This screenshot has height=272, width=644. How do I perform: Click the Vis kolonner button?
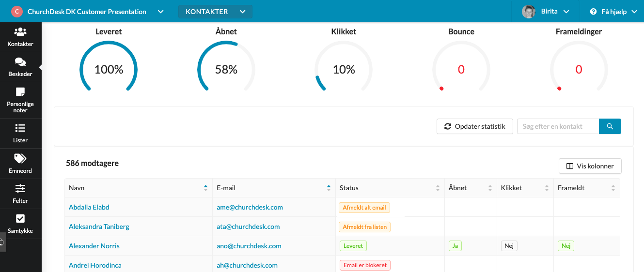click(x=590, y=166)
